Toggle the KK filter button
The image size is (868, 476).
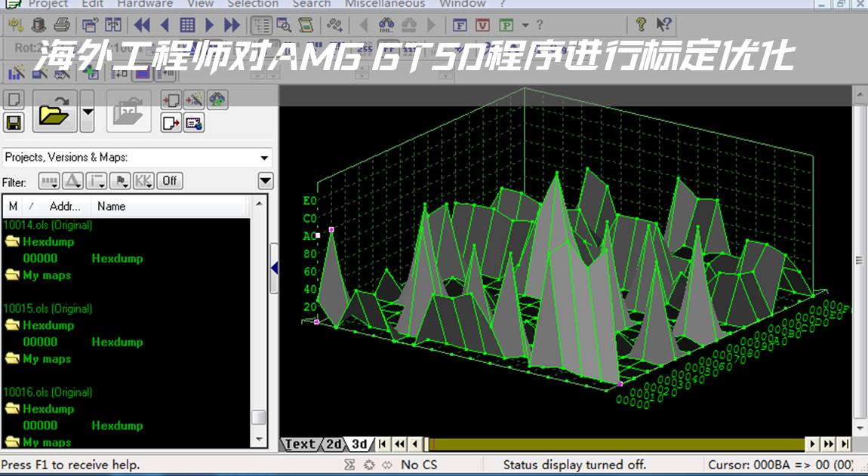143,181
